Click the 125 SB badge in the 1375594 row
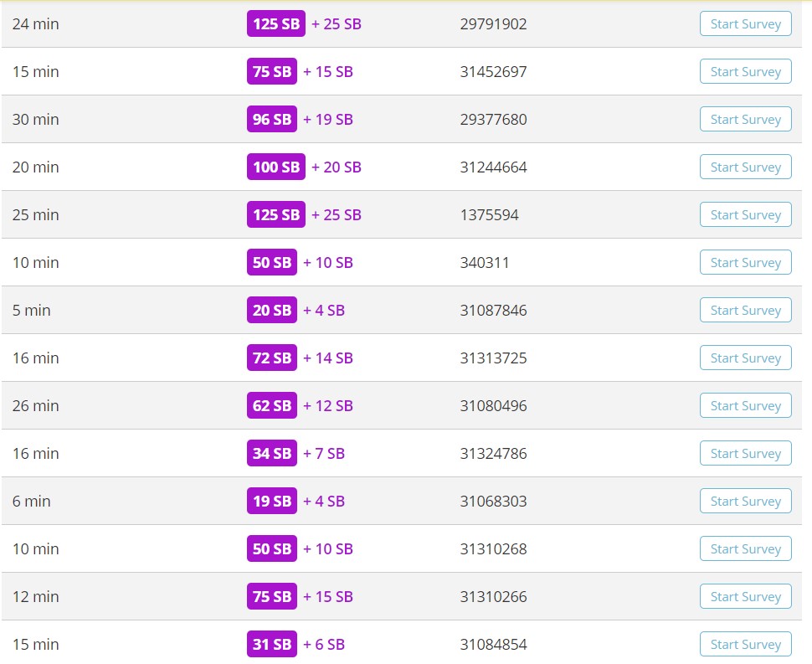The width and height of the screenshot is (812, 664). coord(276,214)
